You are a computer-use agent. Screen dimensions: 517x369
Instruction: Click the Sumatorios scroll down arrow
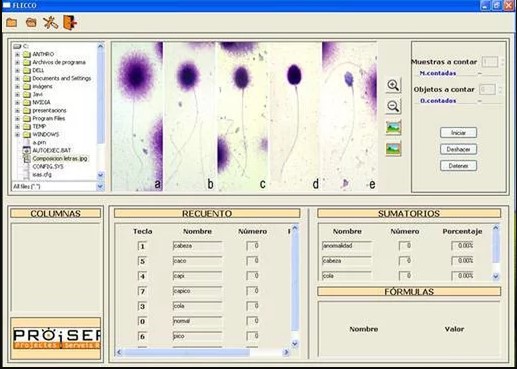[496, 276]
